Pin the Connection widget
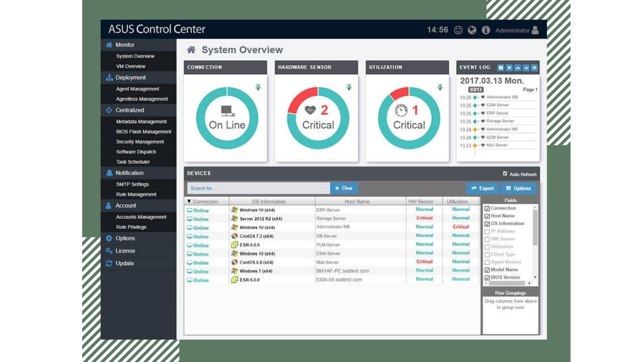This screenshot has height=362, width=644. [258, 87]
